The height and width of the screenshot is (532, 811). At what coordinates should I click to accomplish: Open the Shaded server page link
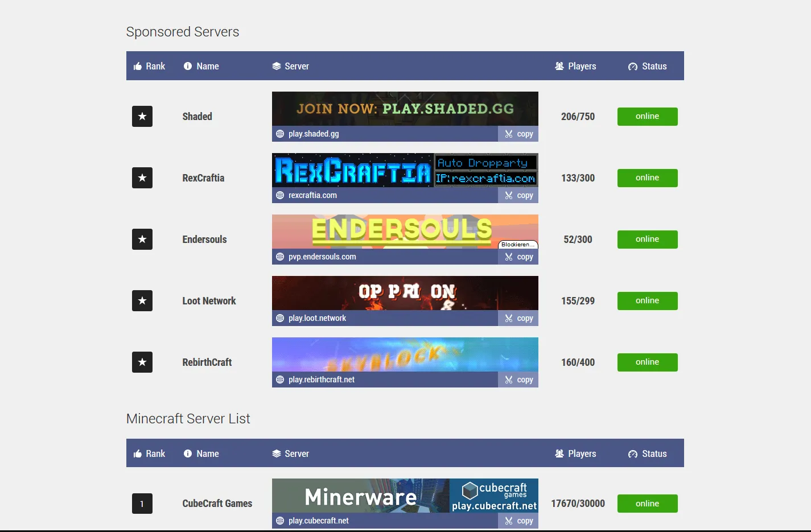pyautogui.click(x=197, y=117)
